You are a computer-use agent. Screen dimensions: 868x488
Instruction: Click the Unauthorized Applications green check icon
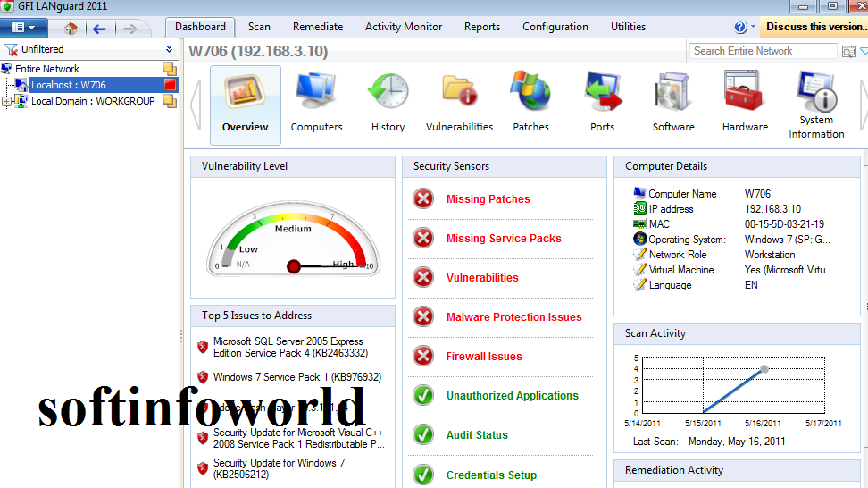point(423,396)
